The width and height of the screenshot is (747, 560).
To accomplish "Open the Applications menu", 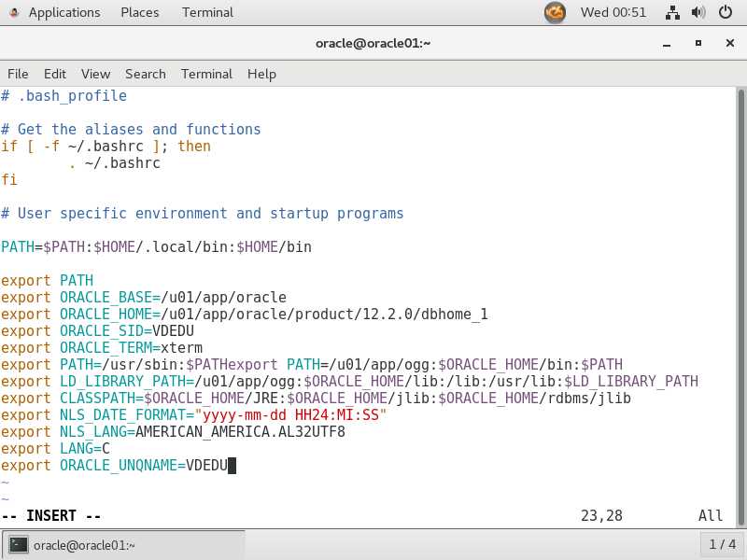I will [x=64, y=12].
